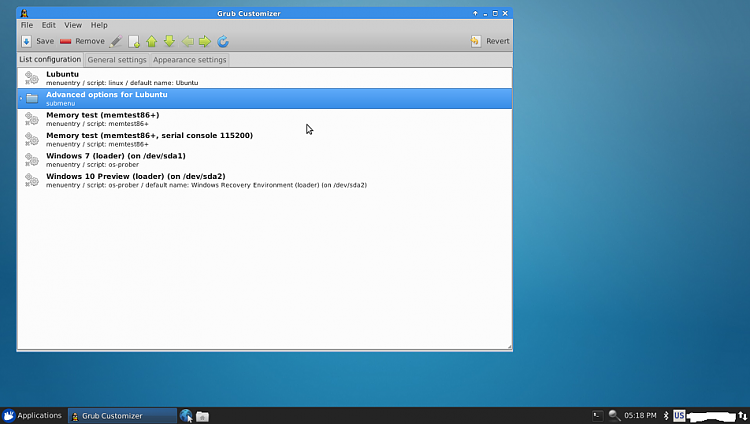Image resolution: width=750 pixels, height=424 pixels.
Task: Open the terminal icon in the system tray
Action: (x=597, y=416)
